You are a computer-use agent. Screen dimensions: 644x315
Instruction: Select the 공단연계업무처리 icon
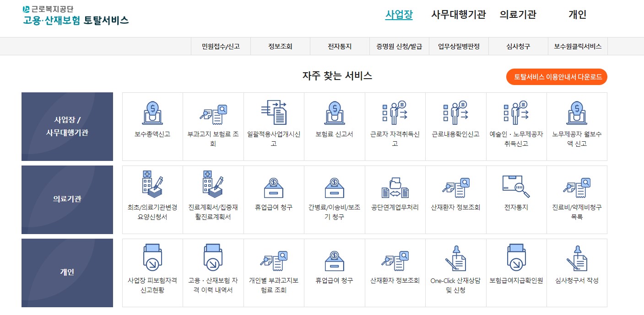395,194
